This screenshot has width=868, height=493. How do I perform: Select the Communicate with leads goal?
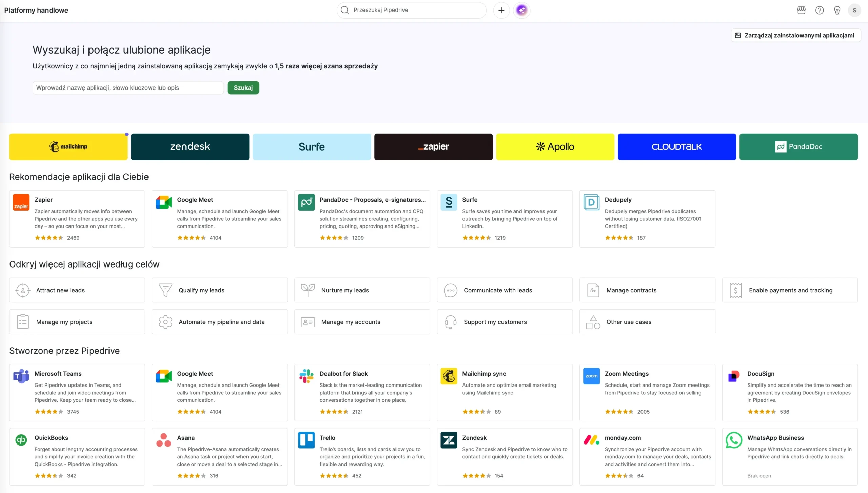click(505, 290)
